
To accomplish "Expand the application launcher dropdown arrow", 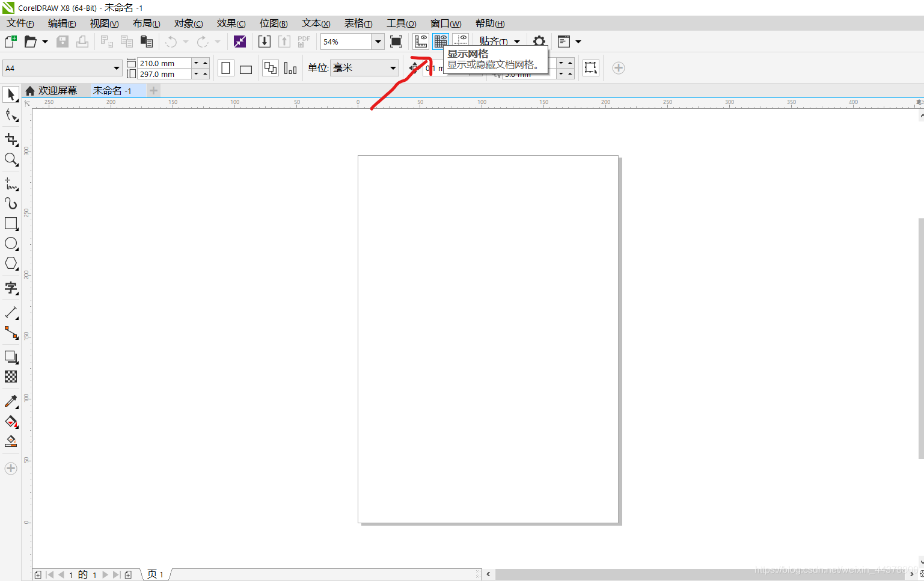I will [x=578, y=41].
